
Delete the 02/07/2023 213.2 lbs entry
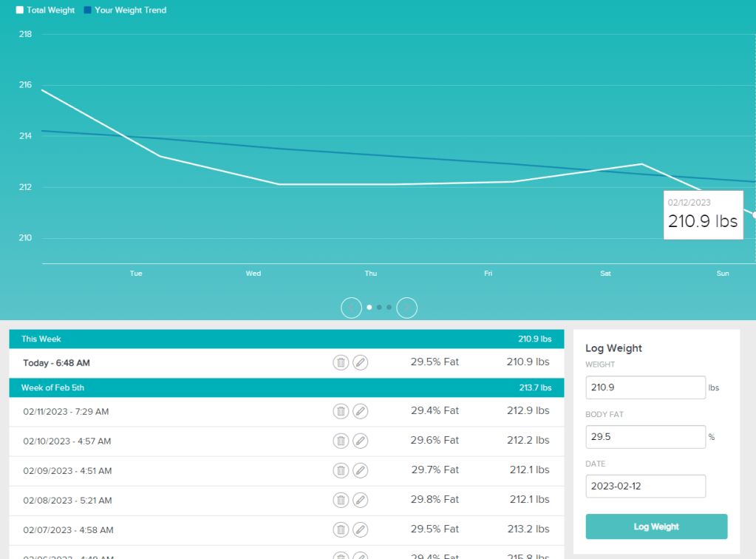pyautogui.click(x=341, y=529)
